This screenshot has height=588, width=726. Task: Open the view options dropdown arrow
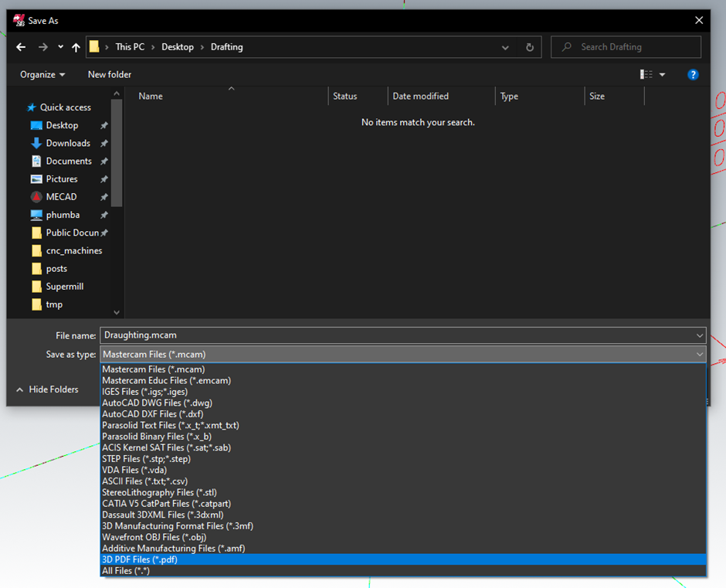[662, 75]
